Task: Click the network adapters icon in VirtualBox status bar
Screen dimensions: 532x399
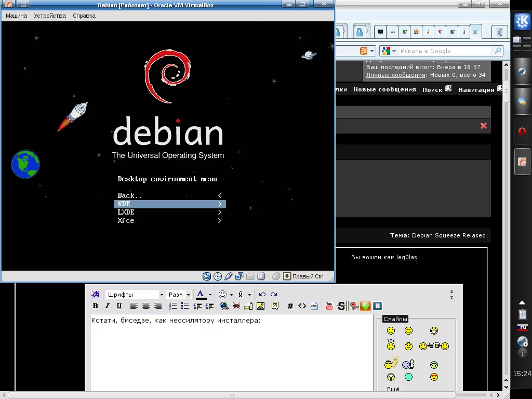Action: coord(240,276)
